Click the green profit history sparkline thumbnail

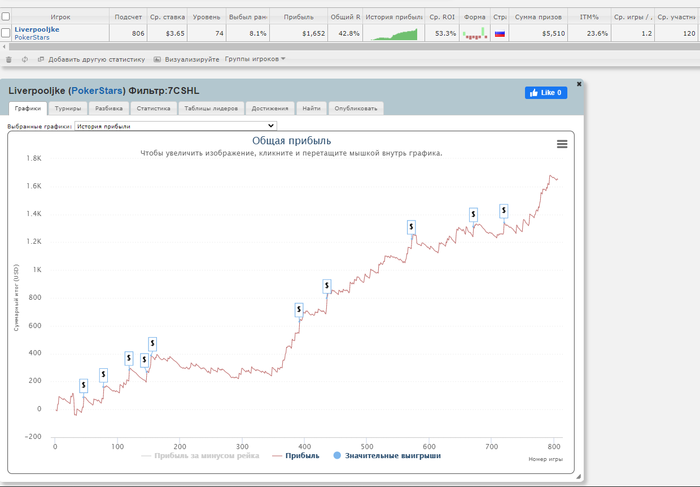394,34
